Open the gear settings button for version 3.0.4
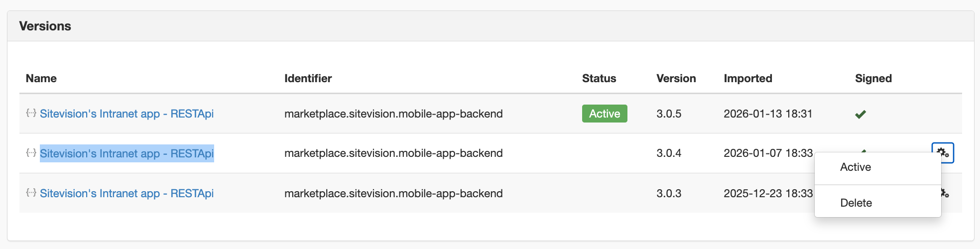980x249 pixels. [943, 153]
